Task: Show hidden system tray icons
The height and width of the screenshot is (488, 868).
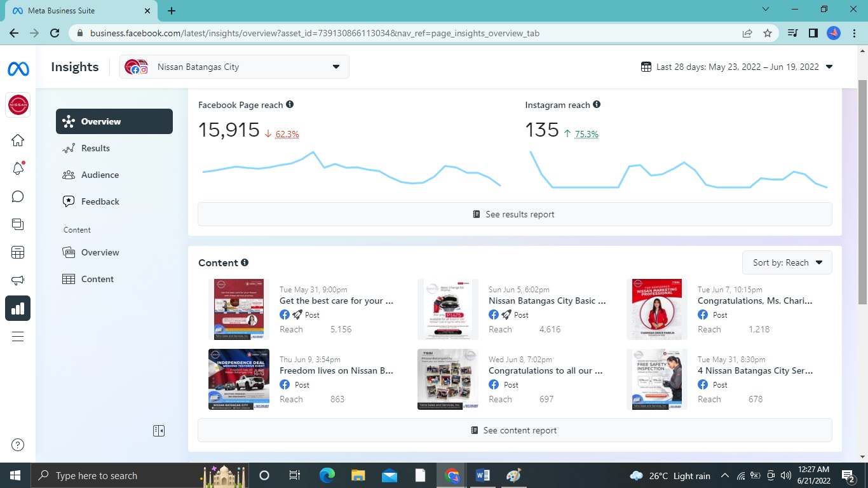Action: 725,475
